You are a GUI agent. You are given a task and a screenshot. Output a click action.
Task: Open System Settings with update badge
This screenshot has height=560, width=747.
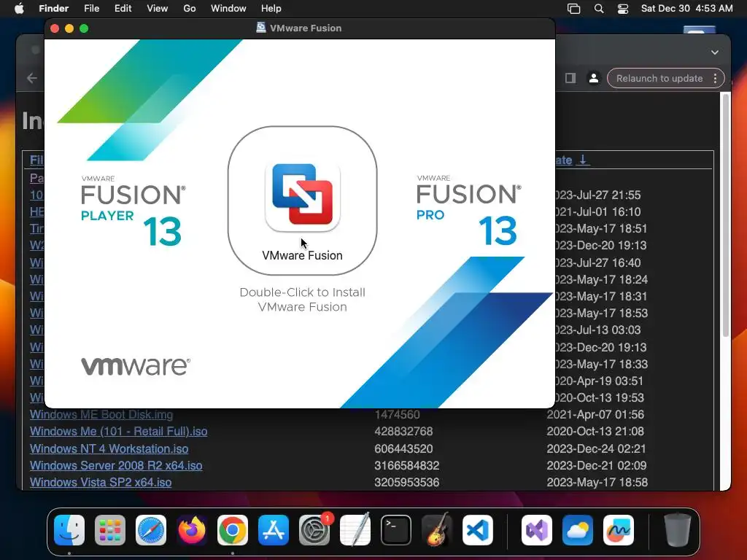pos(314,530)
